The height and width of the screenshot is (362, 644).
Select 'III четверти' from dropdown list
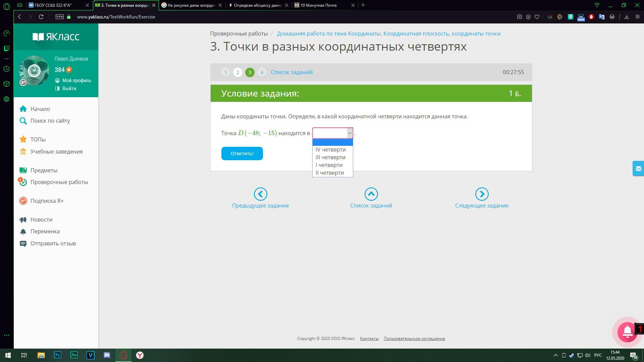[330, 158]
